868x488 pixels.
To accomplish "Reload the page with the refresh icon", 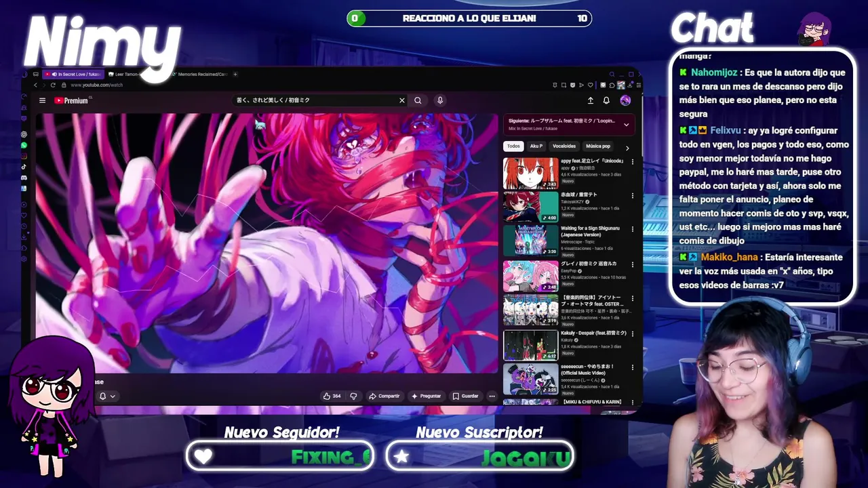I will coord(53,85).
